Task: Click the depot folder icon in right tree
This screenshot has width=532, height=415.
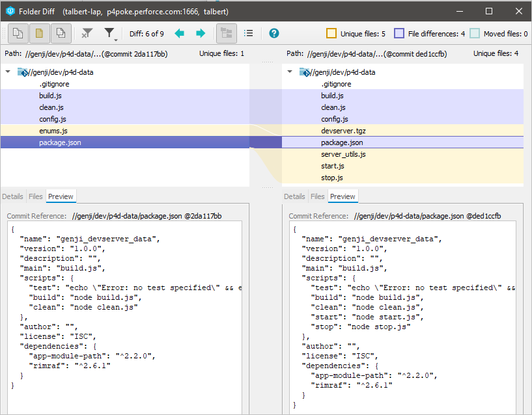Action: click(x=304, y=72)
